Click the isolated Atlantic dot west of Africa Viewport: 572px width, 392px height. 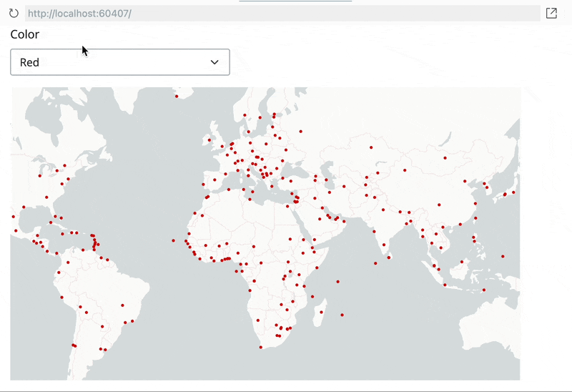click(173, 240)
